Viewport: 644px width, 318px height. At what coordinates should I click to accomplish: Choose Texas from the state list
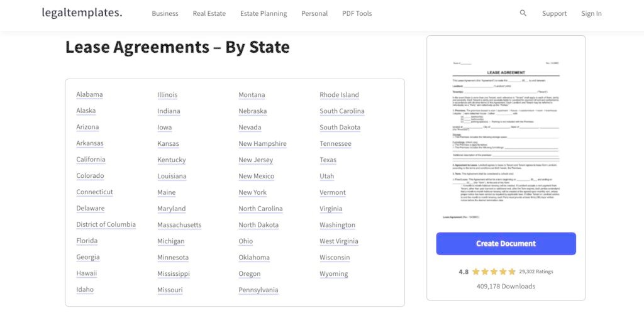tap(328, 160)
